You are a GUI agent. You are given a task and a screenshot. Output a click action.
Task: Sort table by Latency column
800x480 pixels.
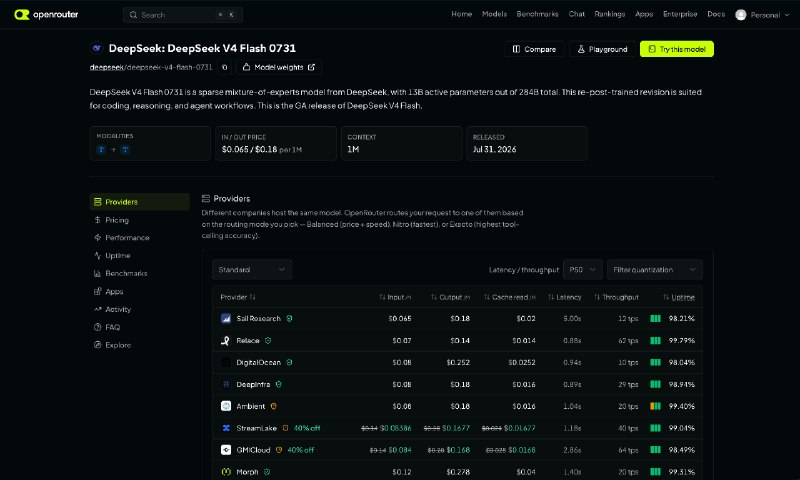pos(565,297)
